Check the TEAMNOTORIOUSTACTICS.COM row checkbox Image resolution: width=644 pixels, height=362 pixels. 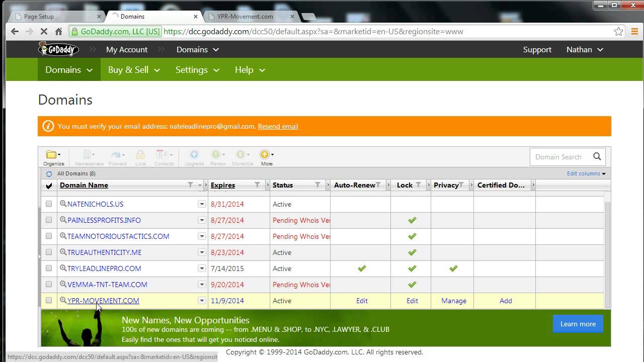[49, 236]
